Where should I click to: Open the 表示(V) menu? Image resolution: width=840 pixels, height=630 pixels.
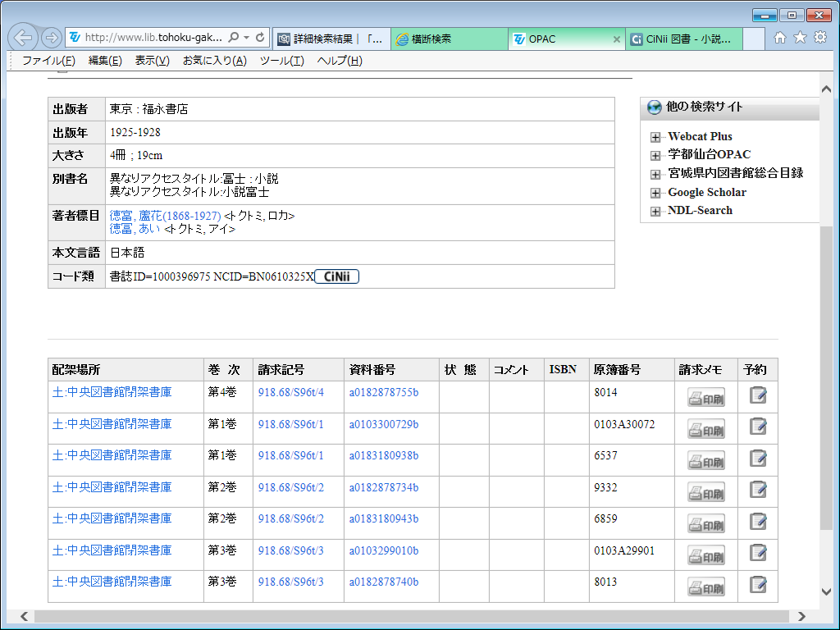coord(152,61)
